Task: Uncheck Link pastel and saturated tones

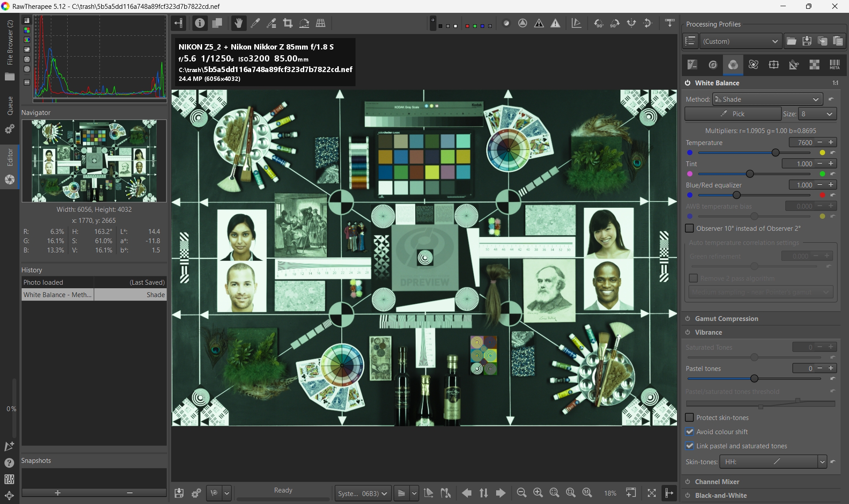Action: tap(689, 446)
